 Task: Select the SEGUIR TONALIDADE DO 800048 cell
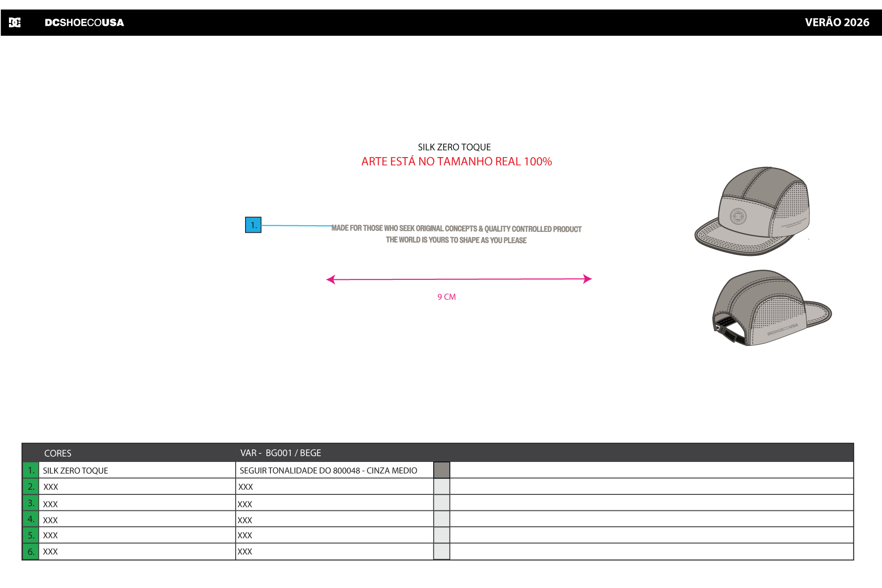coord(328,470)
